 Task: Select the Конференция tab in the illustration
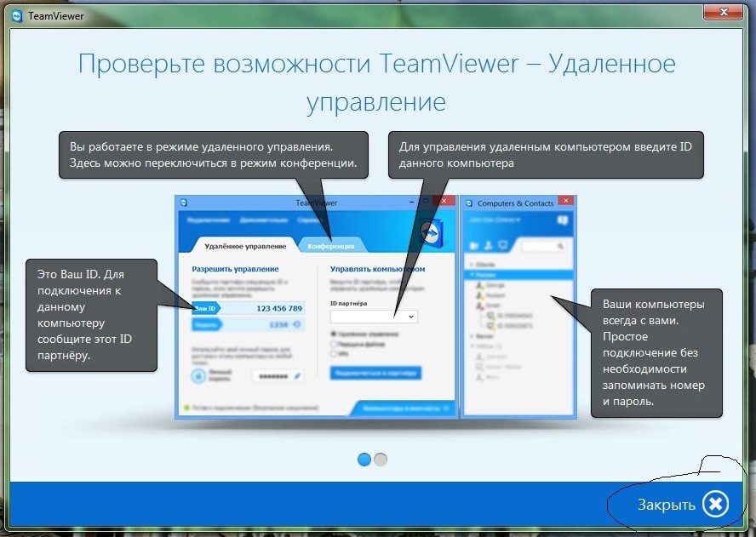pos(330,246)
